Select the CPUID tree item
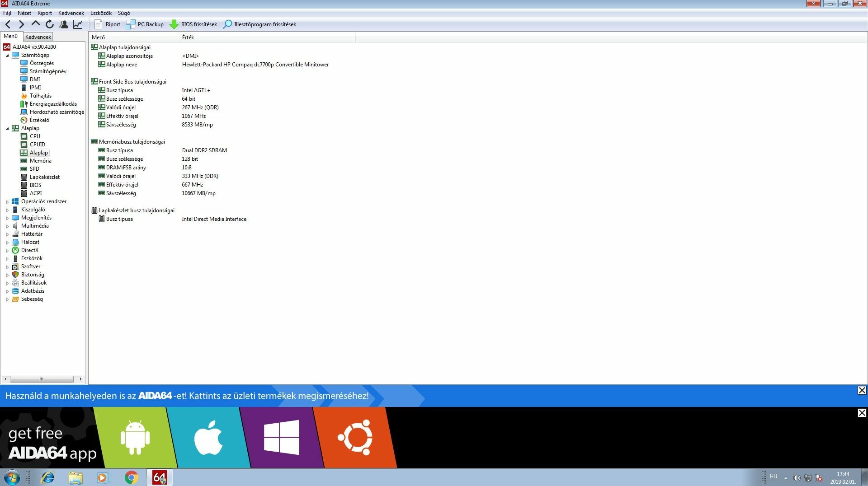Viewport: 868px width, 486px height. point(37,145)
